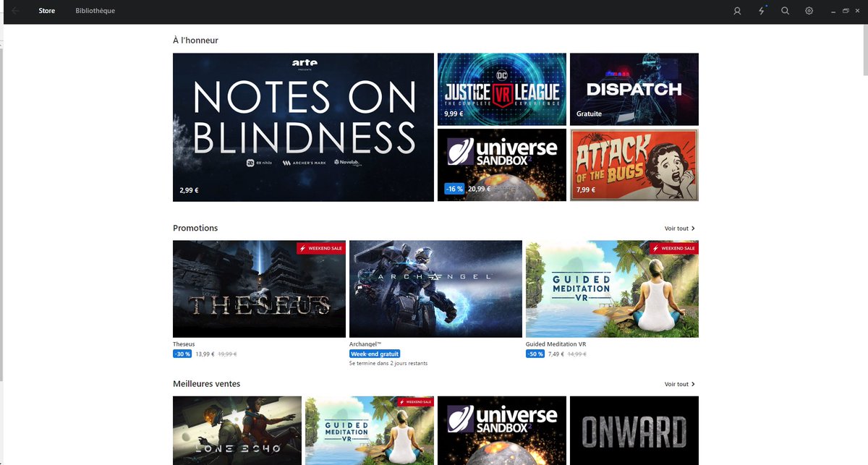This screenshot has height=465, width=868.
Task: Open the search magnifier icon
Action: click(785, 11)
